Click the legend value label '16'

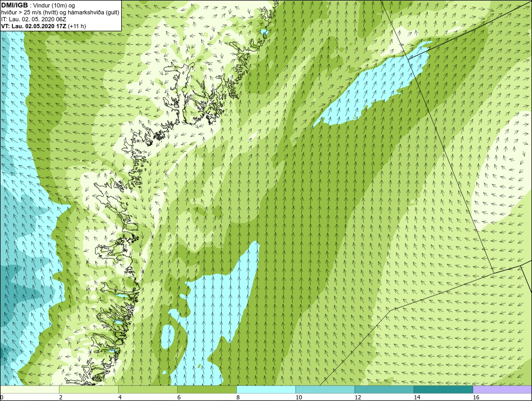[x=476, y=397]
